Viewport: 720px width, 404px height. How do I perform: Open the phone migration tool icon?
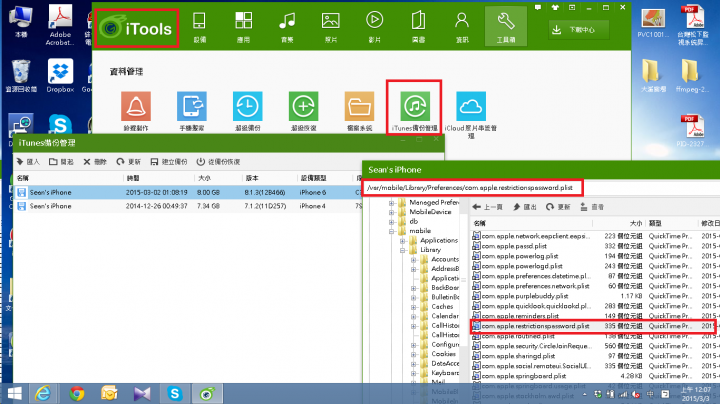pyautogui.click(x=192, y=111)
